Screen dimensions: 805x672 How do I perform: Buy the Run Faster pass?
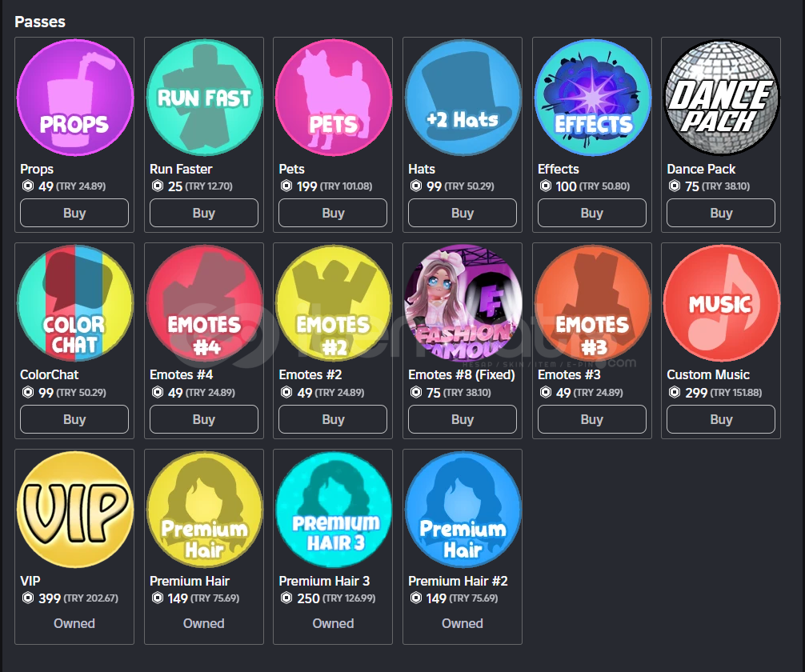(204, 213)
